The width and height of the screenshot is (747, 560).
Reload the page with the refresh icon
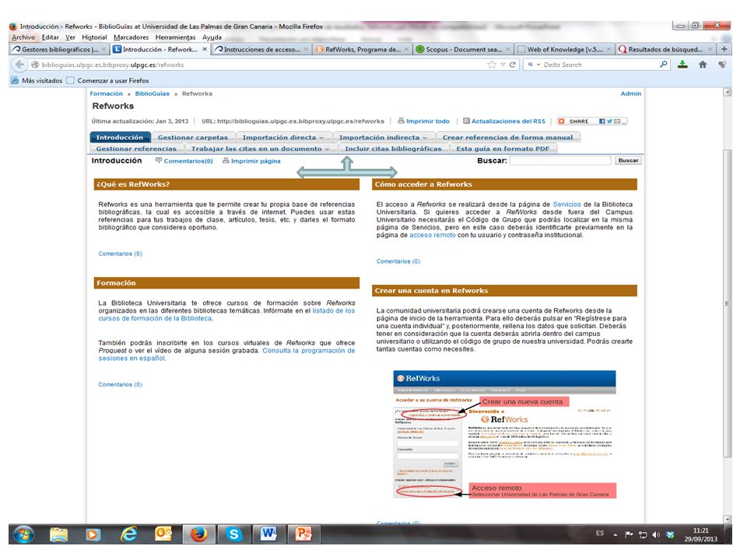(x=513, y=65)
